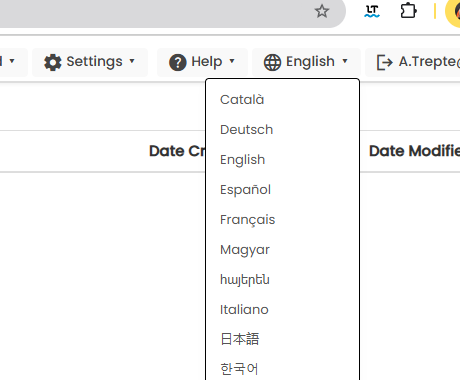The height and width of the screenshot is (380, 460).
Task: Open the Help dropdown menu
Action: point(202,62)
